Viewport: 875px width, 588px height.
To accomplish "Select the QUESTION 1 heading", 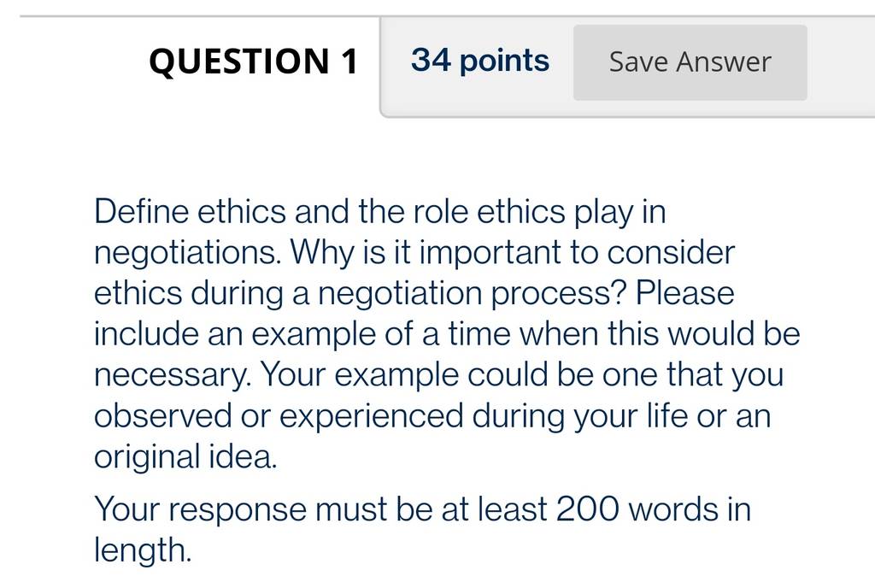I will click(253, 61).
